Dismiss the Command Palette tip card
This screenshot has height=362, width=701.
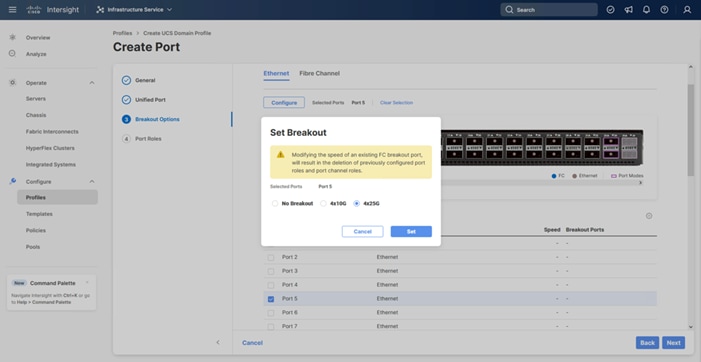click(87, 282)
